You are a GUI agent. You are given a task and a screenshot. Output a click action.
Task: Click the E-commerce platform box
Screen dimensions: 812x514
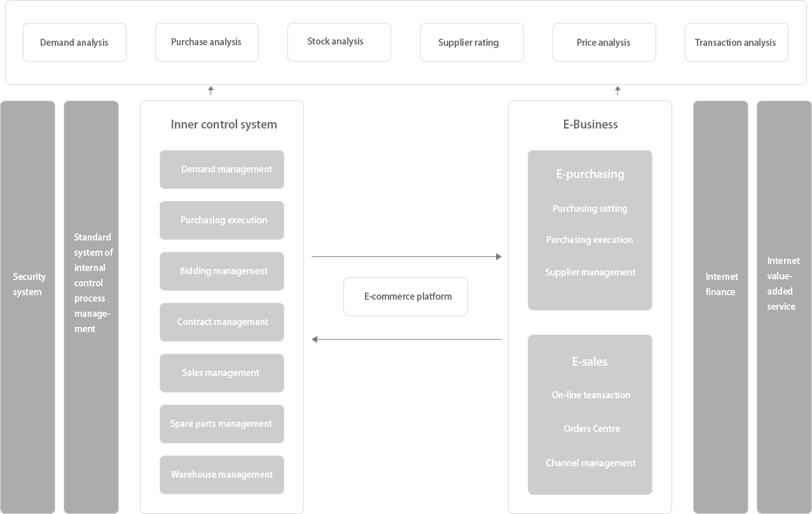(406, 296)
